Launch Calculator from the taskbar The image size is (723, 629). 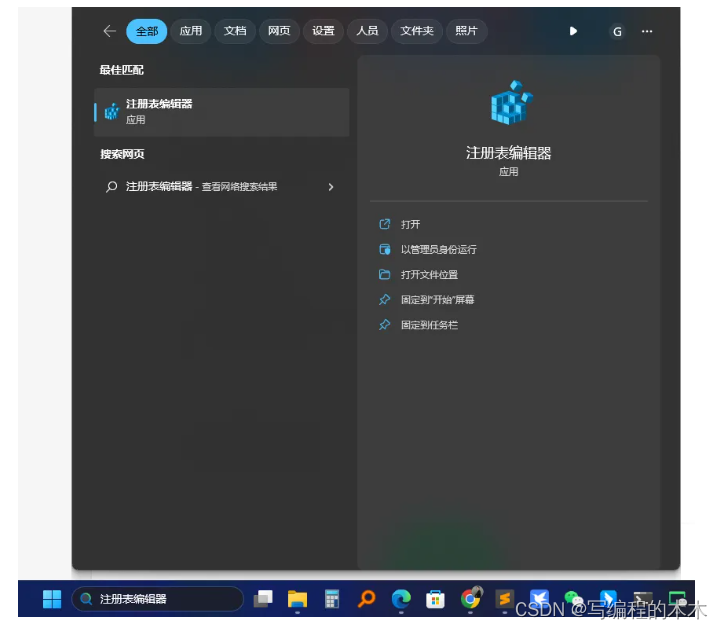pos(332,599)
